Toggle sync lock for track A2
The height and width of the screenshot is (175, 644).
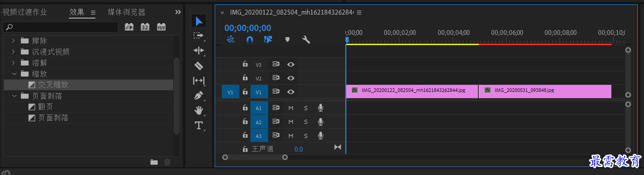pos(276,122)
